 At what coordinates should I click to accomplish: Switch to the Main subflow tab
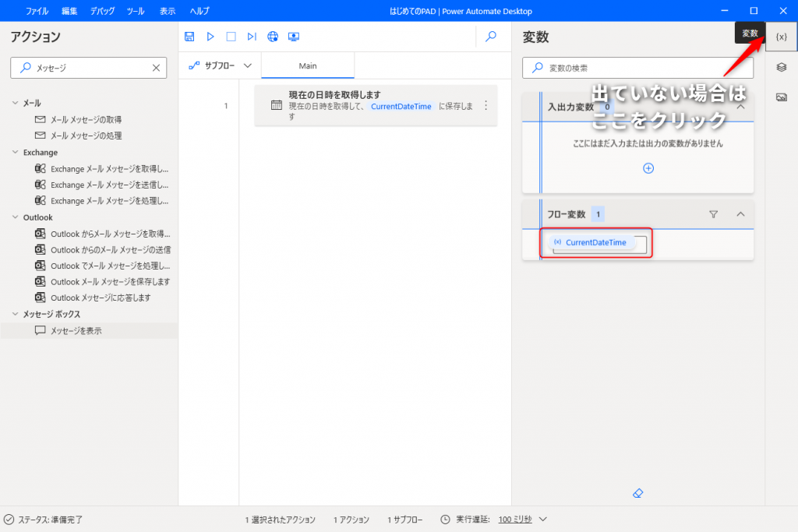[308, 66]
